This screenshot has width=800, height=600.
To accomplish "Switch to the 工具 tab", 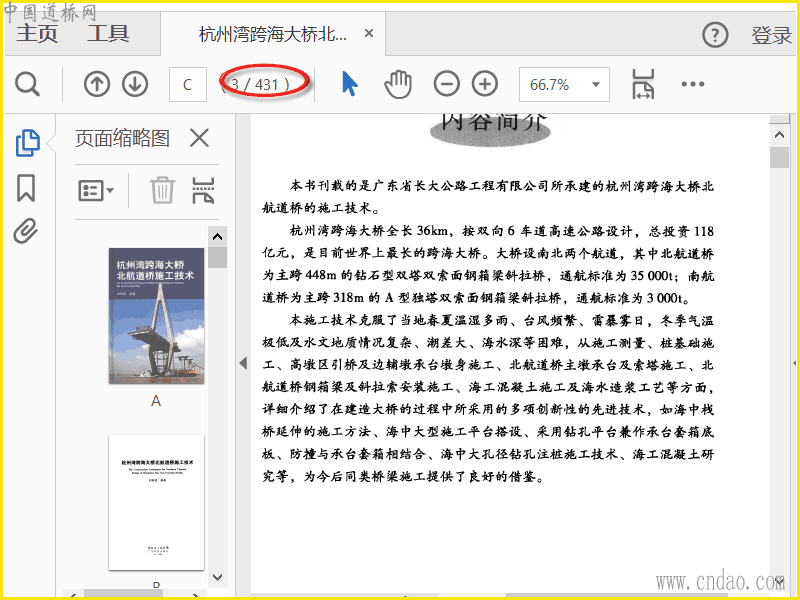I will (x=108, y=34).
